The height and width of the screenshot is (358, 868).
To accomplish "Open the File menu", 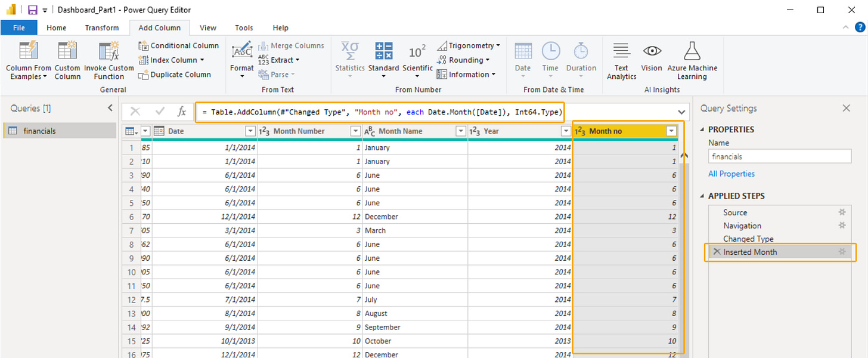I will point(19,27).
